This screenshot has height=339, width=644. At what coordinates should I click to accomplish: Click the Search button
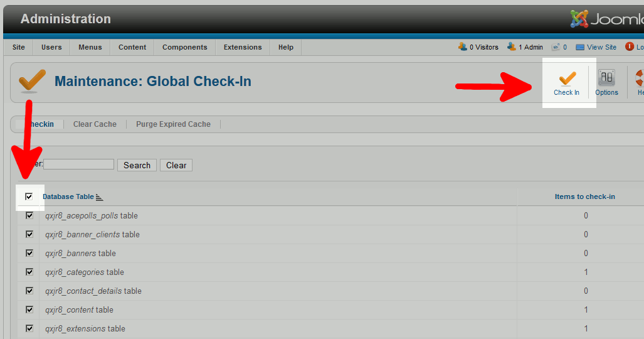click(x=137, y=165)
